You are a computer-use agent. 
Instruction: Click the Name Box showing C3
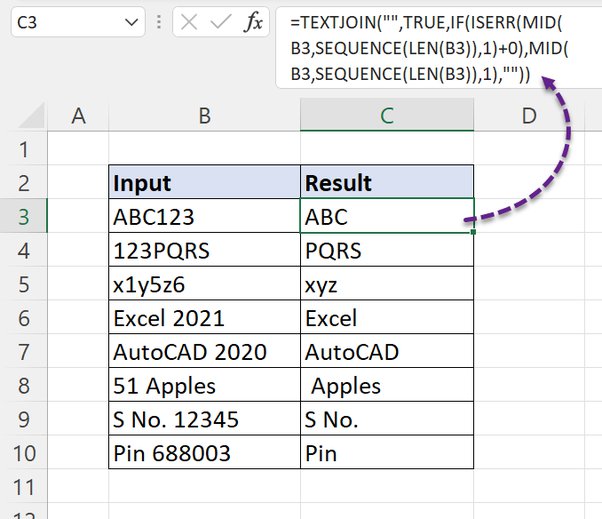point(78,22)
